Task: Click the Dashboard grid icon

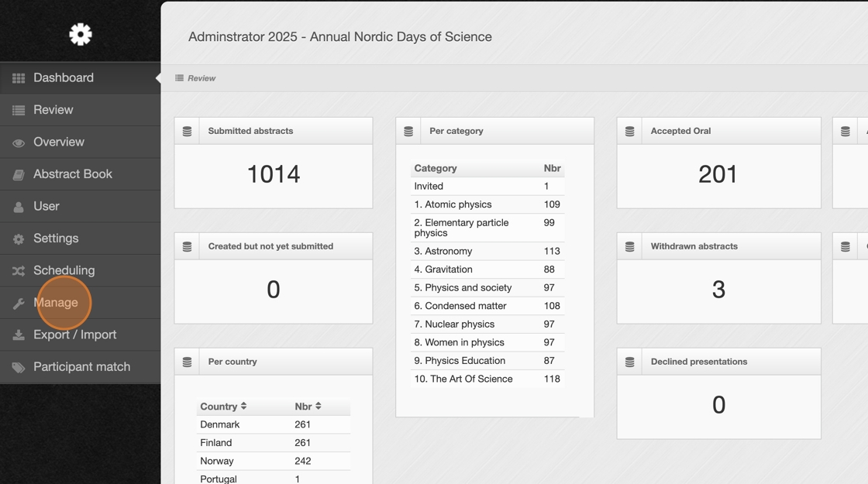Action: [19, 78]
